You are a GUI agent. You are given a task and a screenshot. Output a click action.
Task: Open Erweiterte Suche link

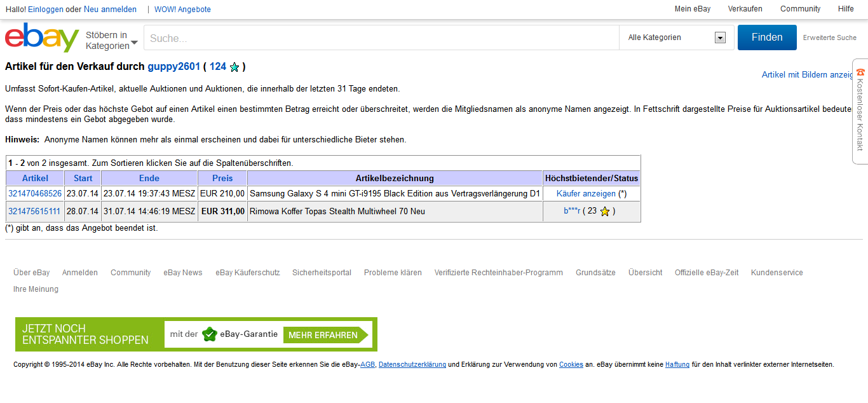[x=830, y=38]
